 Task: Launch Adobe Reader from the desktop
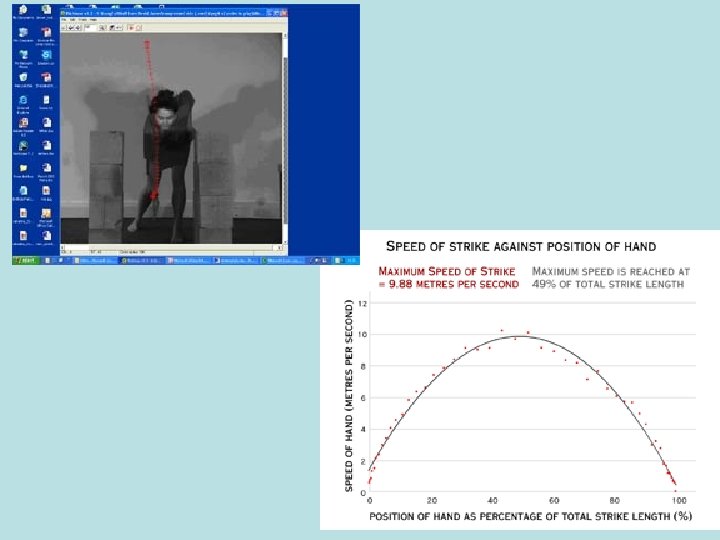click(x=23, y=125)
